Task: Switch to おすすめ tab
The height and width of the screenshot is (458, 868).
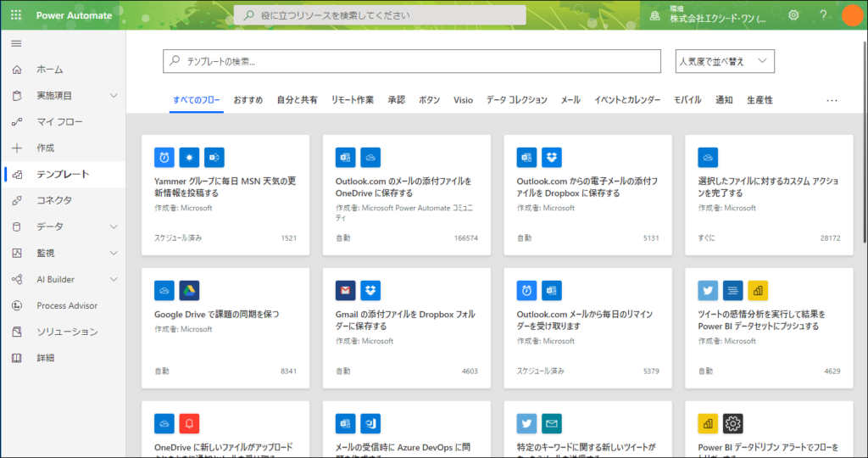Action: click(x=248, y=100)
